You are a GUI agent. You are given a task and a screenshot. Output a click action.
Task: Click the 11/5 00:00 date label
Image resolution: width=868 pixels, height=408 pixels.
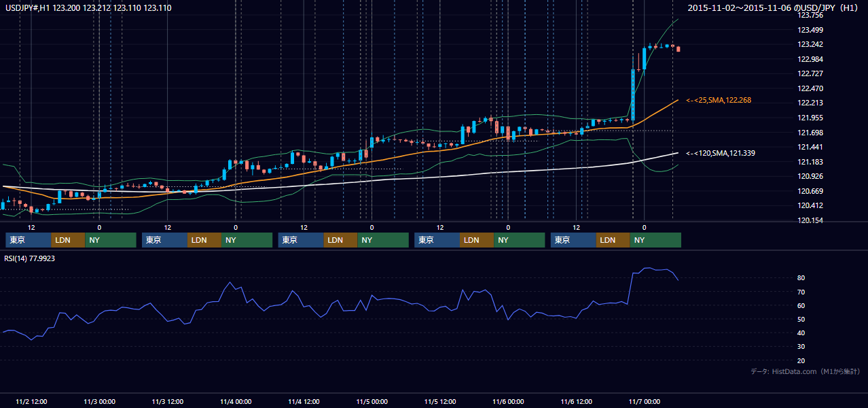(x=372, y=401)
